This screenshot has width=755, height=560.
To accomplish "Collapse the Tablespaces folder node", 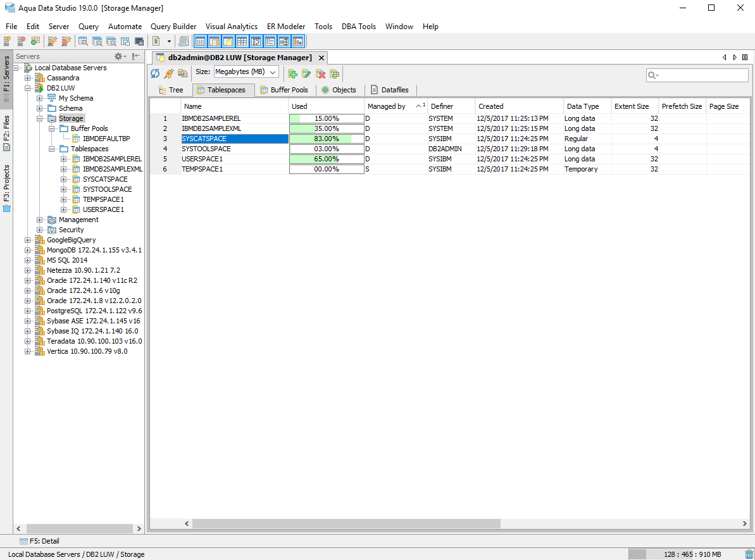I will pyautogui.click(x=52, y=149).
